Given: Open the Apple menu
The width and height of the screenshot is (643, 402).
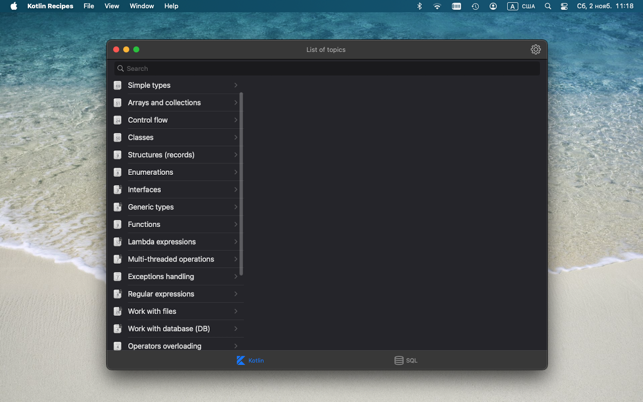Looking at the screenshot, I should [14, 6].
